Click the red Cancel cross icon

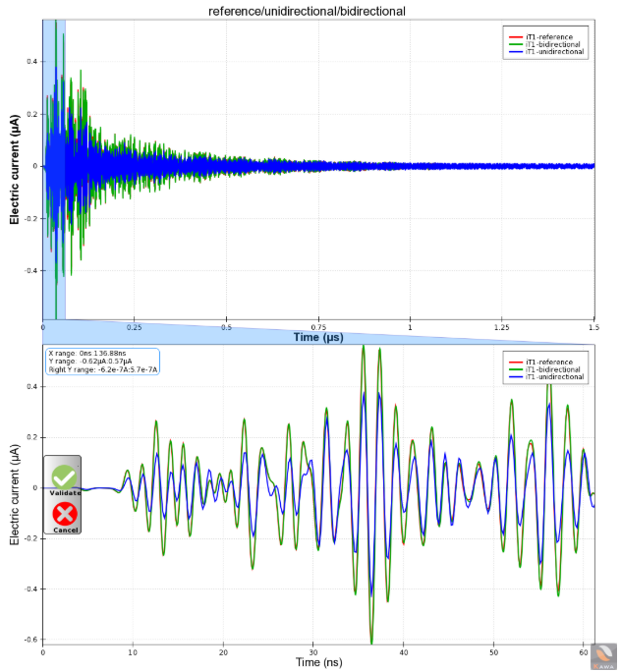point(65,512)
